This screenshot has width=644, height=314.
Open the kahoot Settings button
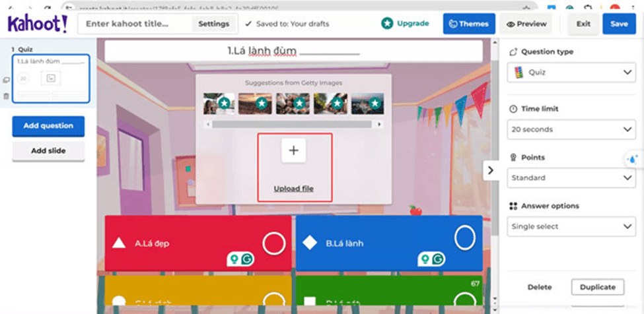pyautogui.click(x=213, y=24)
